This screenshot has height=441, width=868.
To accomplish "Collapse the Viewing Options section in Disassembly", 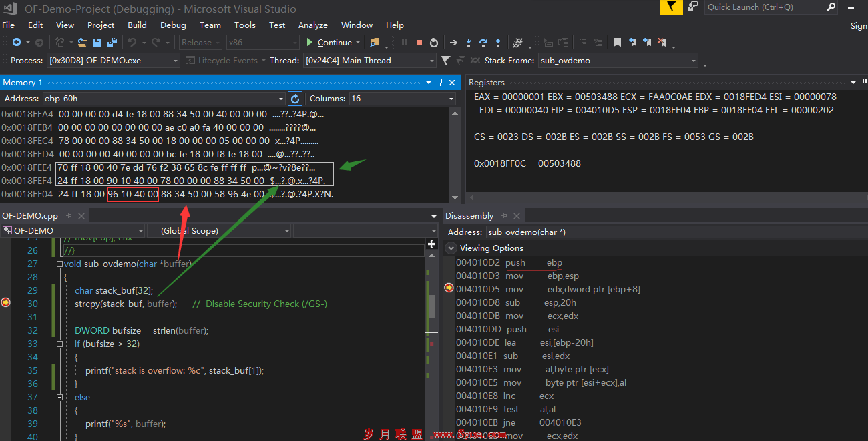I will click(x=451, y=248).
